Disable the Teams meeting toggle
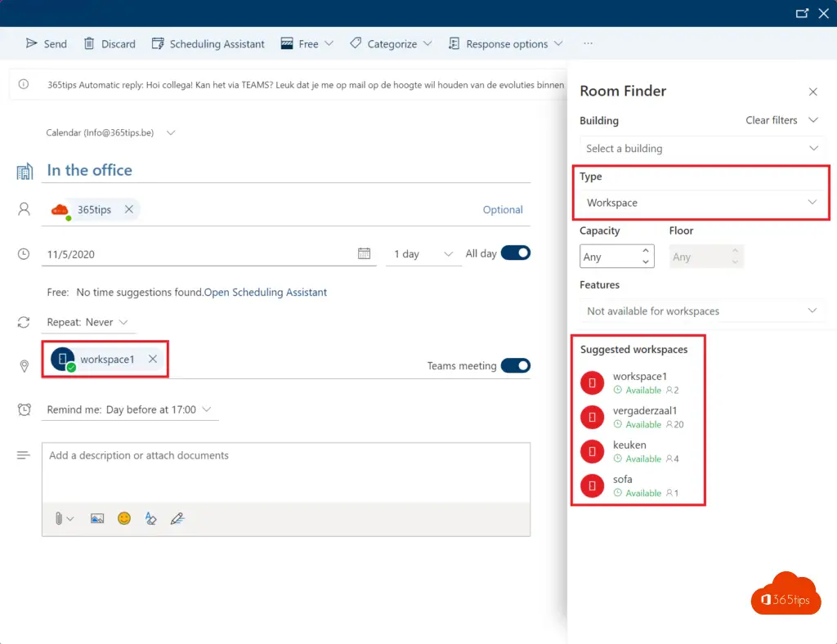The width and height of the screenshot is (837, 644). (515, 365)
